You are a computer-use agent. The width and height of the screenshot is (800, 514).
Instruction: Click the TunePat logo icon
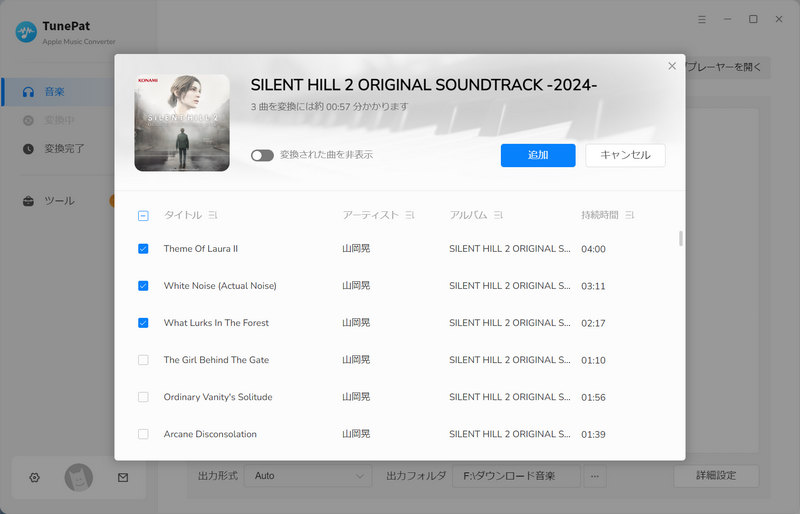[26, 32]
